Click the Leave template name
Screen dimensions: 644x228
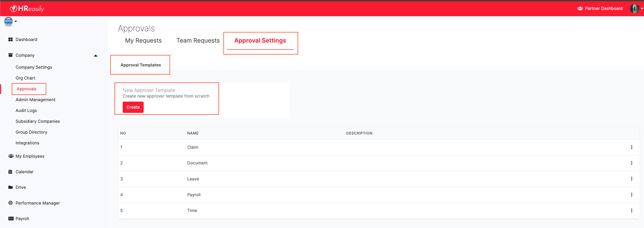pos(193,179)
